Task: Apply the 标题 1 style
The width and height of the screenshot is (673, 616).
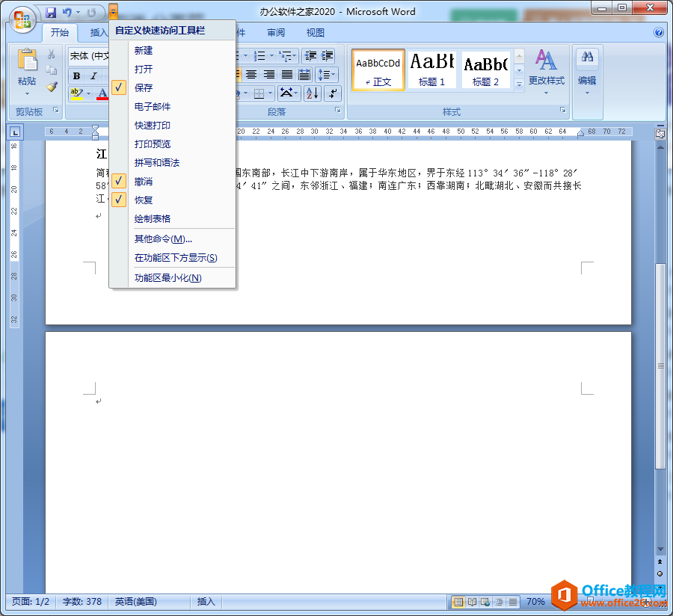Action: coord(431,70)
